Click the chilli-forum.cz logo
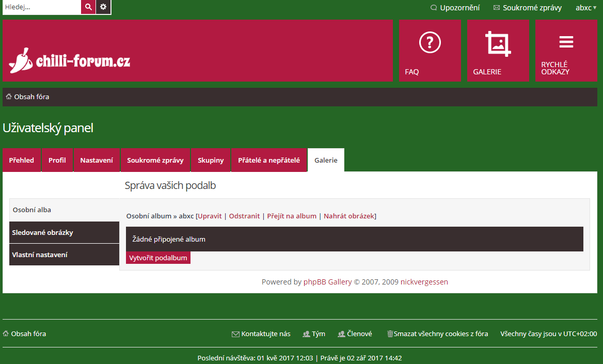This screenshot has width=603, height=364. point(69,61)
